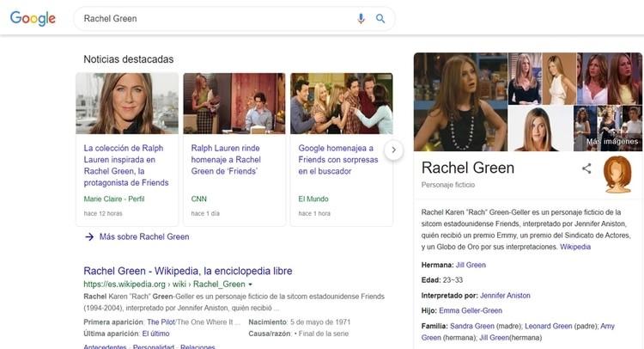Screen dimensions: 644x349
Task: Click the Marie Claire - Perfil source label
Action: 114,199
